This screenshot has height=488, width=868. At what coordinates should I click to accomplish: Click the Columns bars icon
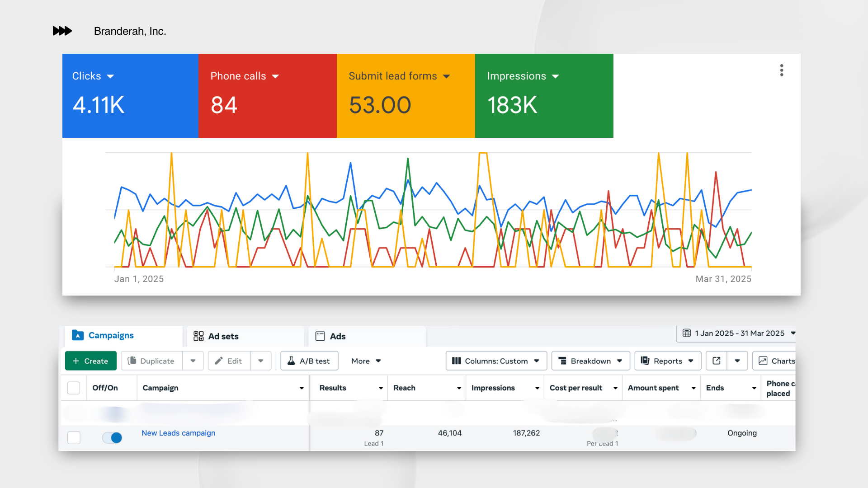pos(456,361)
